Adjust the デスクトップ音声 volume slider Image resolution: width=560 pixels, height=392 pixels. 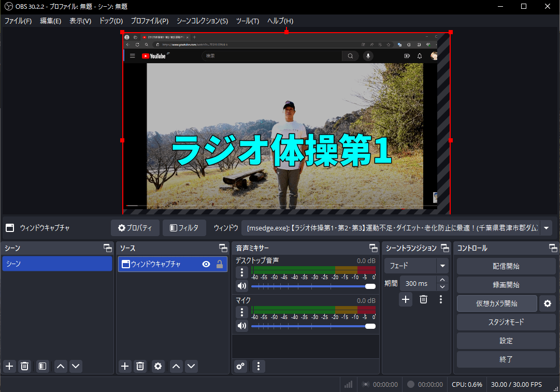click(313, 286)
